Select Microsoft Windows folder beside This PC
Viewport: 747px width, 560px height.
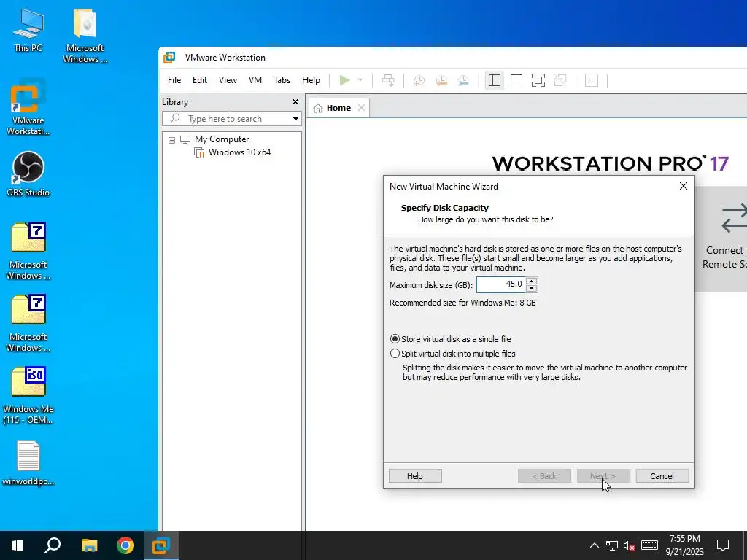[x=85, y=36]
